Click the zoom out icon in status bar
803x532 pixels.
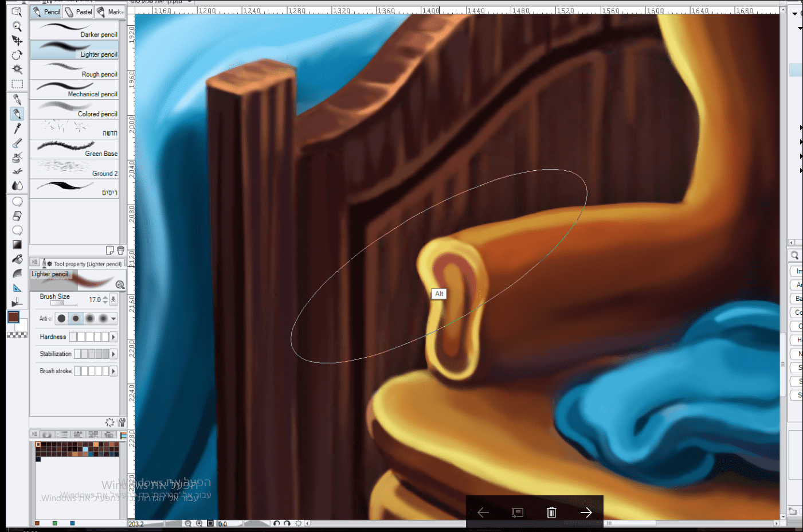pyautogui.click(x=188, y=523)
